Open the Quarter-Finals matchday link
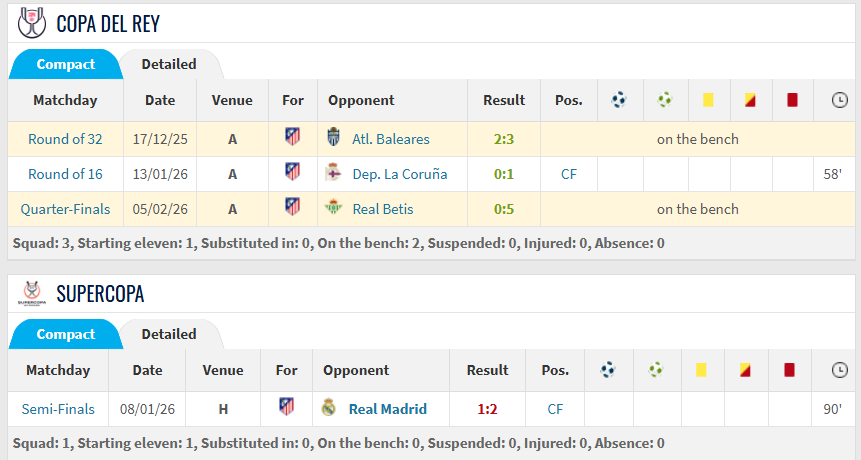The image size is (861, 460). pyautogui.click(x=65, y=209)
